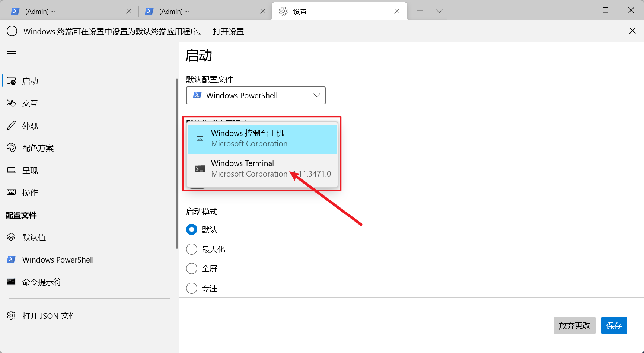The height and width of the screenshot is (353, 644).
Task: Open the 命令提示符 profile settings
Action: click(x=42, y=282)
